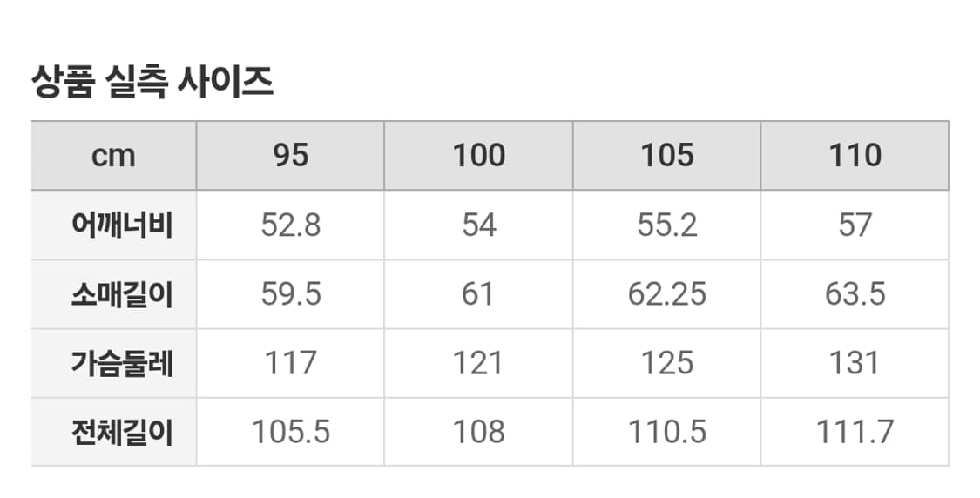Select the cm header cell
The width and height of the screenshot is (980, 498).
click(114, 156)
